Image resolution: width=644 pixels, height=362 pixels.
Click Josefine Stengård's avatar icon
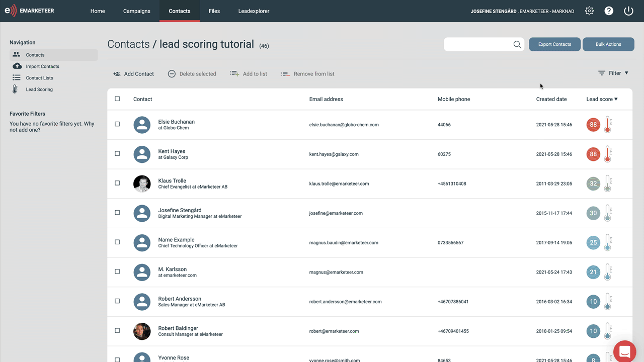(142, 213)
